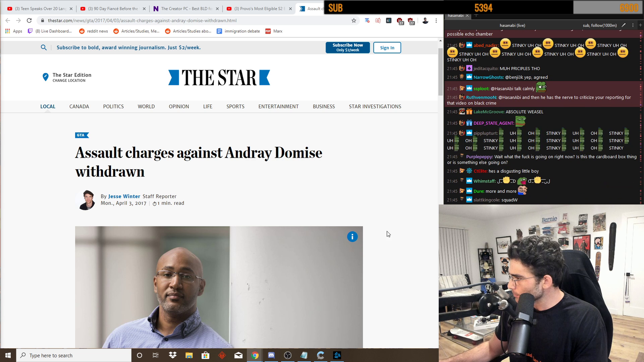Image resolution: width=644 pixels, height=362 pixels.
Task: Close the Teen Speaks Over 20 Languages tab
Action: 71,8
